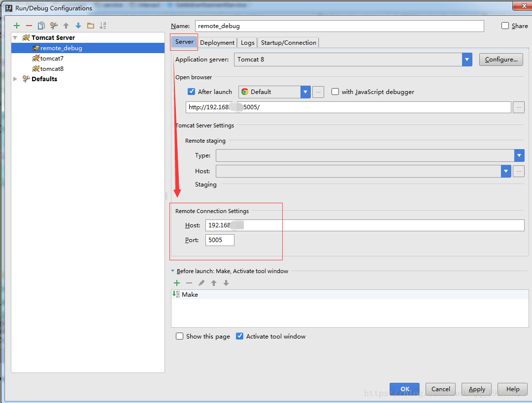Disable the Activate tool window checkbox
This screenshot has height=403, width=532.
(x=239, y=336)
